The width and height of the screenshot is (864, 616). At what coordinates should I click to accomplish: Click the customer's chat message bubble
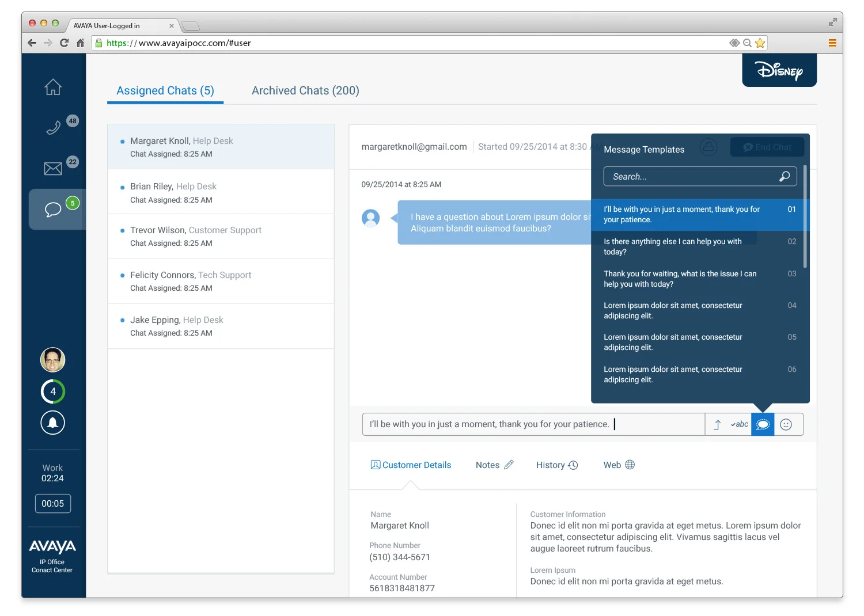click(x=495, y=223)
